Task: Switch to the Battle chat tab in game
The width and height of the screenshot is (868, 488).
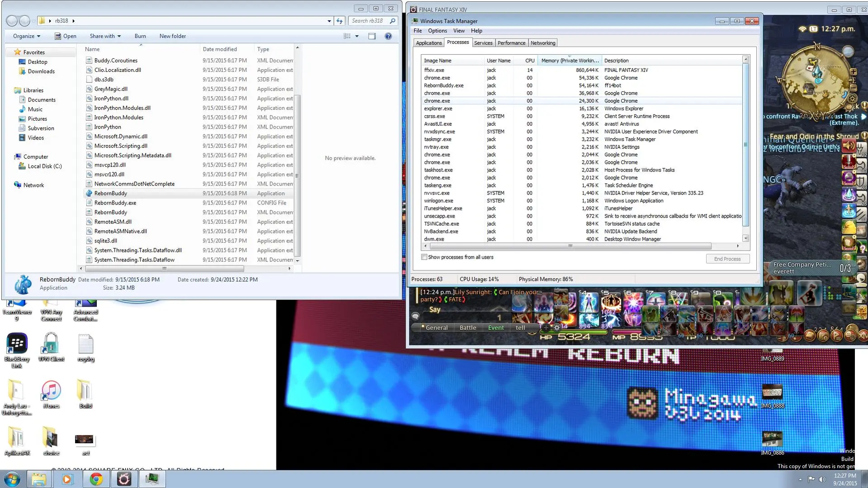Action: point(468,327)
